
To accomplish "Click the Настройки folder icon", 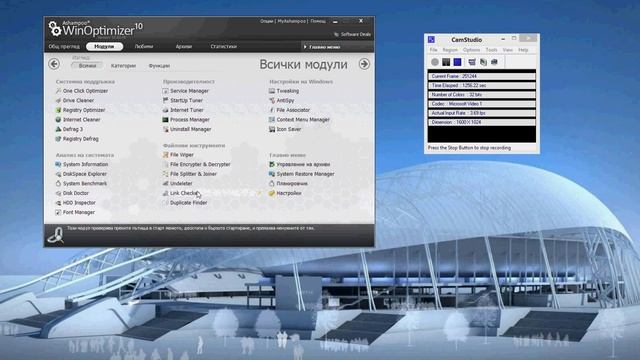I will coord(272,193).
